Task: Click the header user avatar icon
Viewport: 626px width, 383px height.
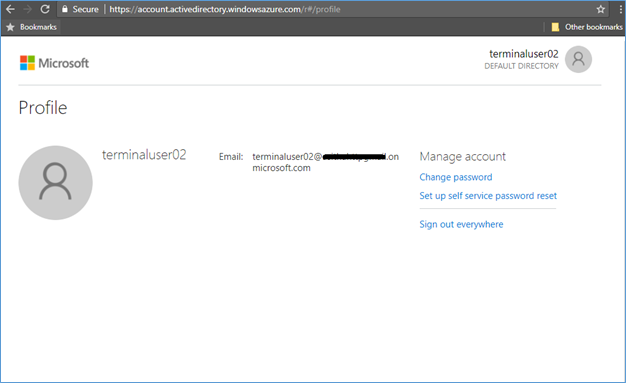Action: [x=578, y=60]
